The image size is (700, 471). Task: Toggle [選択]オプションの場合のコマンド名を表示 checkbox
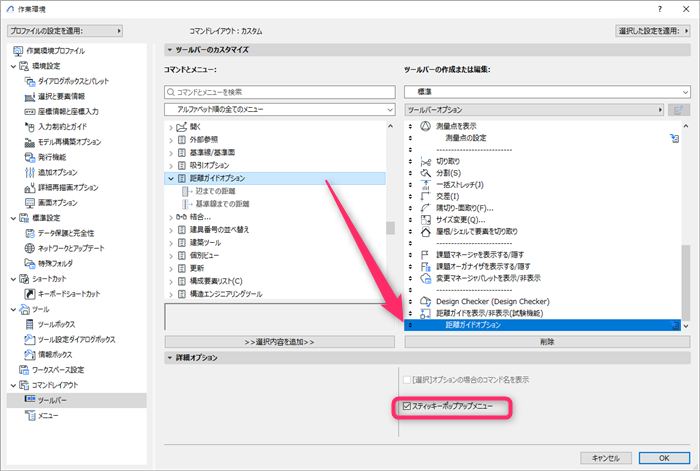(407, 380)
